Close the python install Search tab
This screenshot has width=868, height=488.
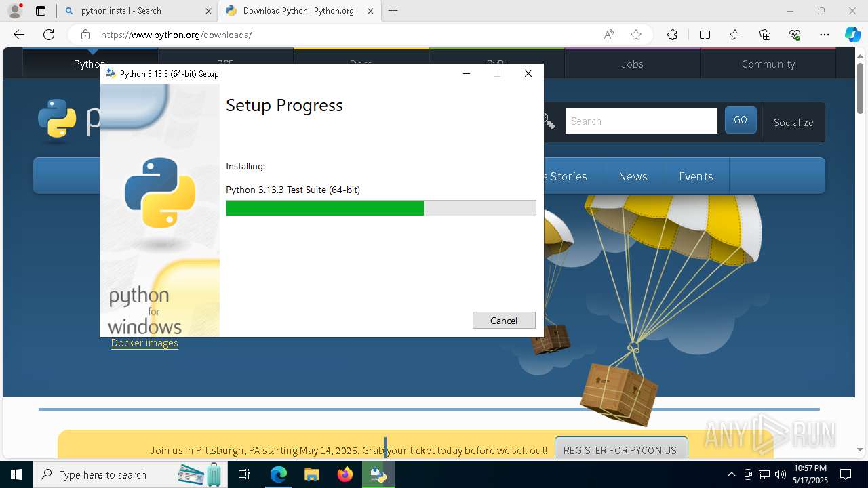pos(208,11)
